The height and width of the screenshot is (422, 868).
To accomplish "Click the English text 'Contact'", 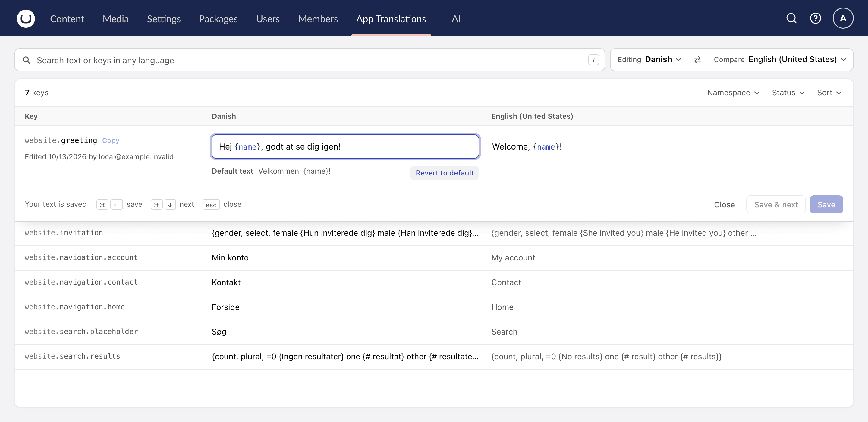I will coord(506,282).
